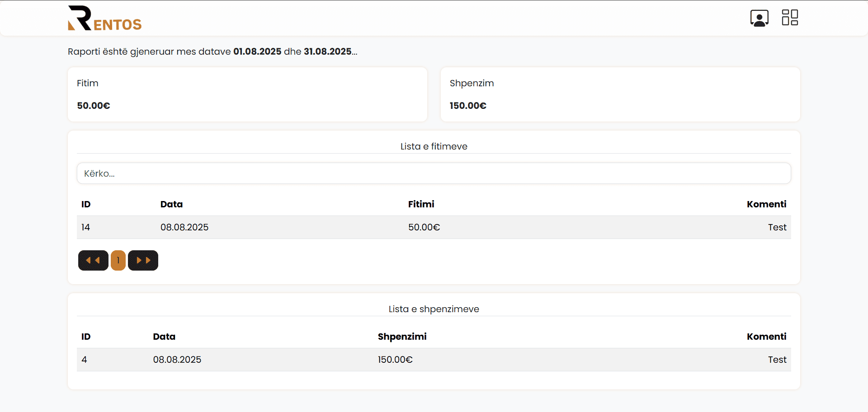Select page 1 in pagination
868x412 pixels.
[118, 260]
